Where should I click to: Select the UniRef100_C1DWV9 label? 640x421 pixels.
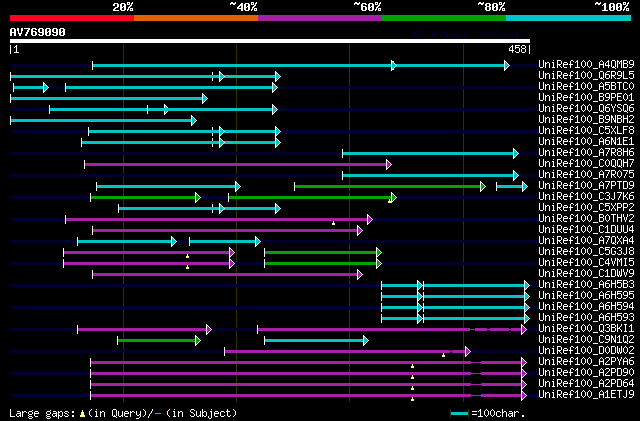586,274
